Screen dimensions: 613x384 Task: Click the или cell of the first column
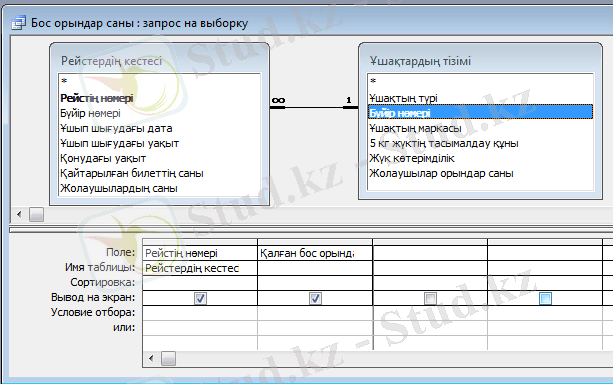coord(200,328)
